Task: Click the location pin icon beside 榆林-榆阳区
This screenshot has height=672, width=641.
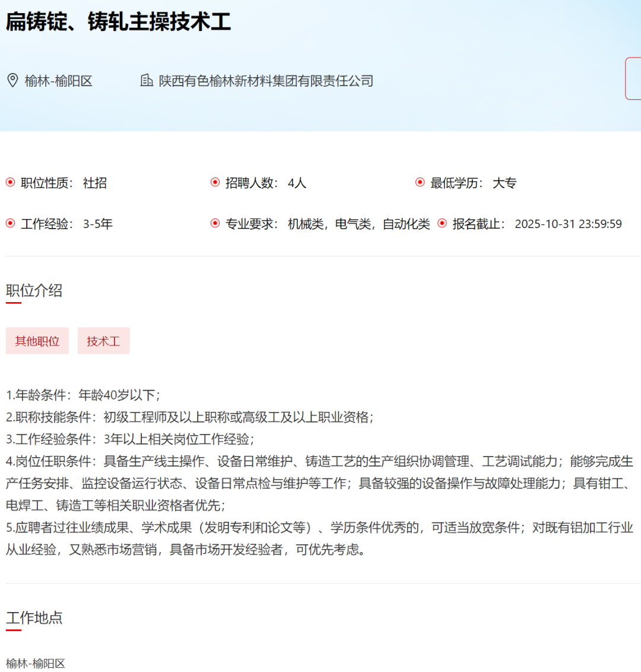Action: point(13,80)
